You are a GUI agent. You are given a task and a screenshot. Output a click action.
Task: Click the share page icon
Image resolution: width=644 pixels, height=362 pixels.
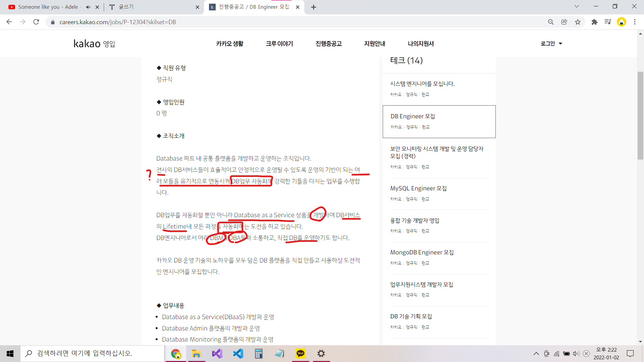click(564, 22)
